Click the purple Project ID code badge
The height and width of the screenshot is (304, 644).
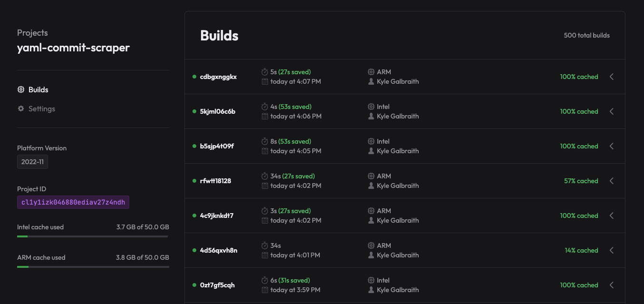point(73,202)
